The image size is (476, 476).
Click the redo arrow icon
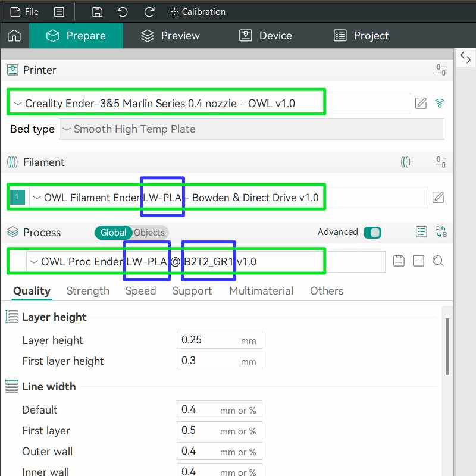[149, 12]
